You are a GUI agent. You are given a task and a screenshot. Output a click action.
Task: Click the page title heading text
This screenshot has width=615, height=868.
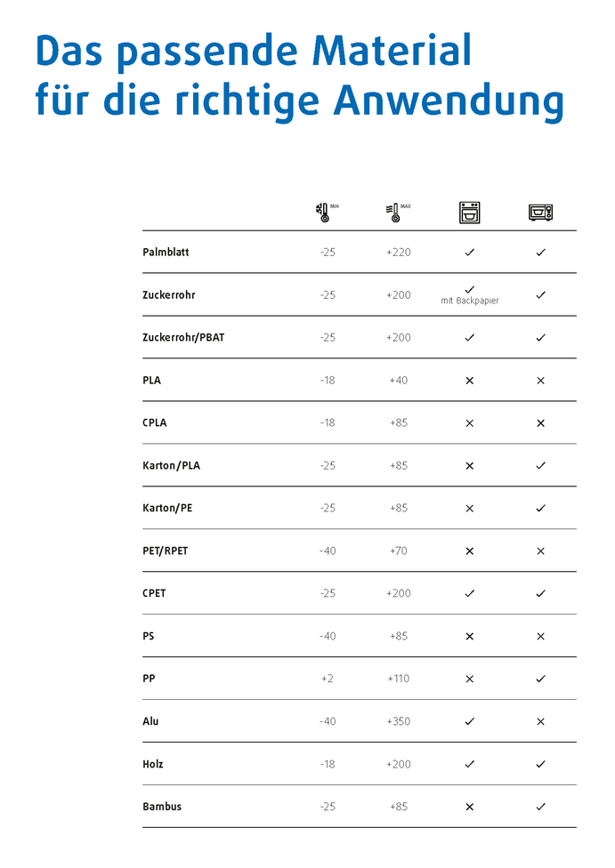[x=299, y=76]
